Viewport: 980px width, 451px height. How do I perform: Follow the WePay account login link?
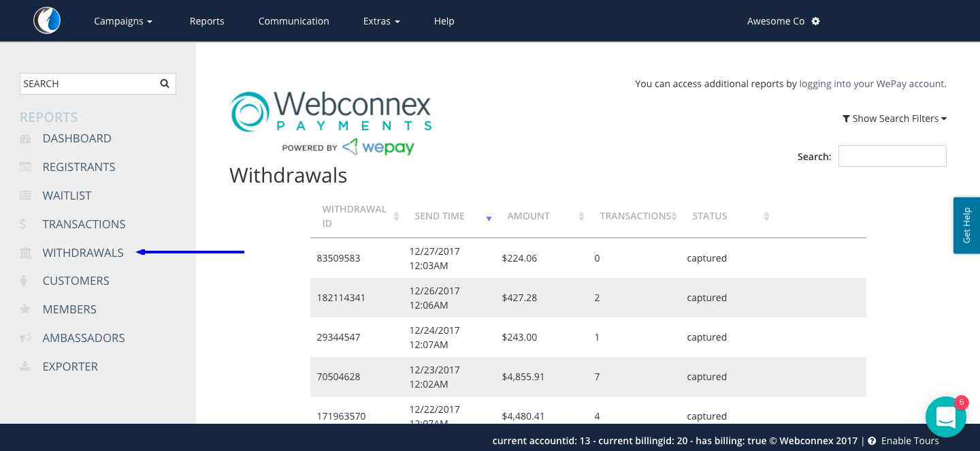[871, 83]
